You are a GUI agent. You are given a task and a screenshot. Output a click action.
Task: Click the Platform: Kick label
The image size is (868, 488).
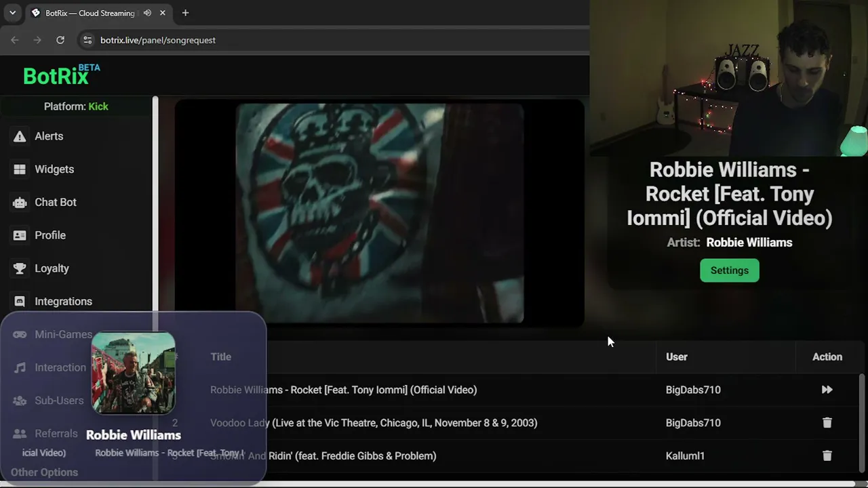(x=76, y=106)
